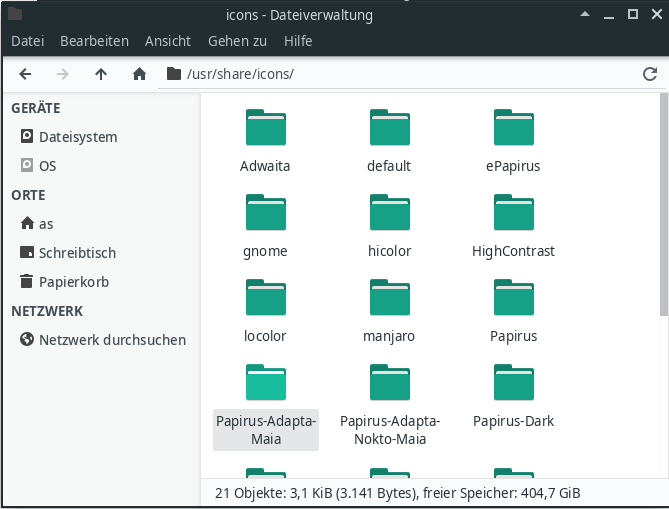669x509 pixels.
Task: Open the OS drive in sidebar
Action: point(102,166)
